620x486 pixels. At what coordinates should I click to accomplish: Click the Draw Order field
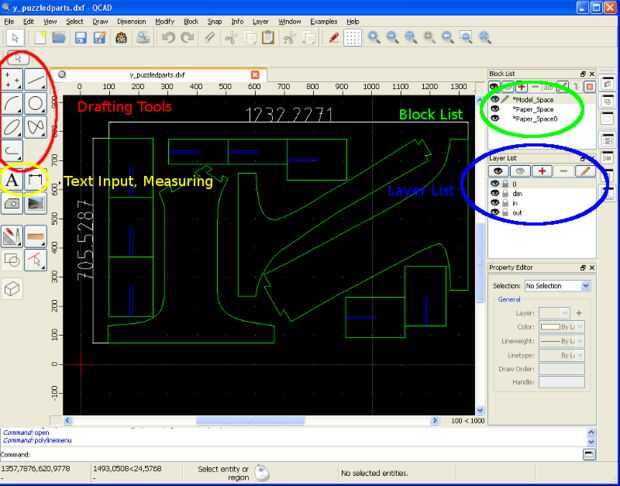(x=561, y=369)
